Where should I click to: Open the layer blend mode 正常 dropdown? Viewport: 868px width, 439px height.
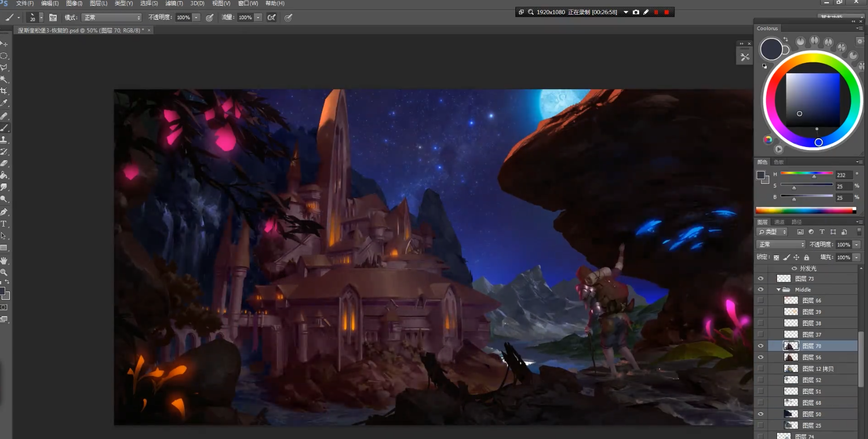[x=780, y=244]
